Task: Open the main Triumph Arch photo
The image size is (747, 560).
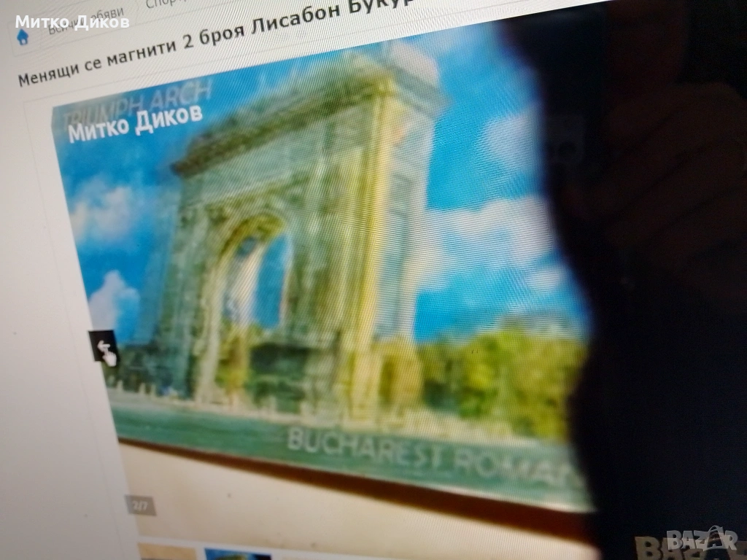Action: [328, 277]
